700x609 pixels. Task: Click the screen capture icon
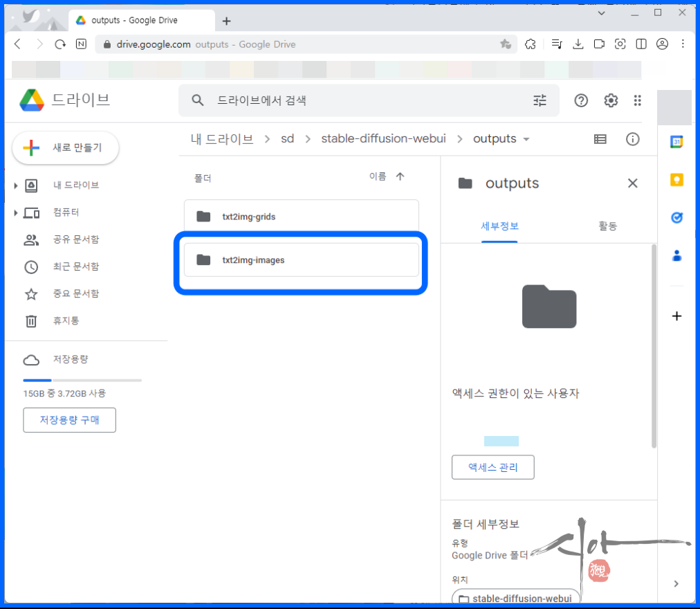[x=620, y=44]
